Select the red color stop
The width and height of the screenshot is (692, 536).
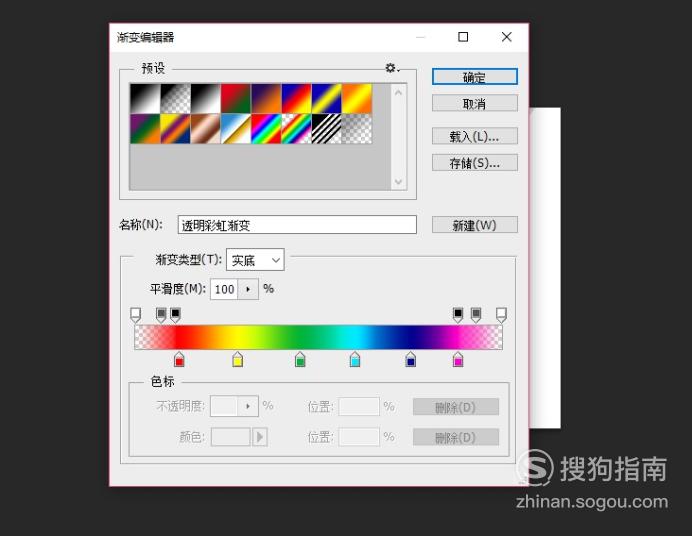click(179, 360)
